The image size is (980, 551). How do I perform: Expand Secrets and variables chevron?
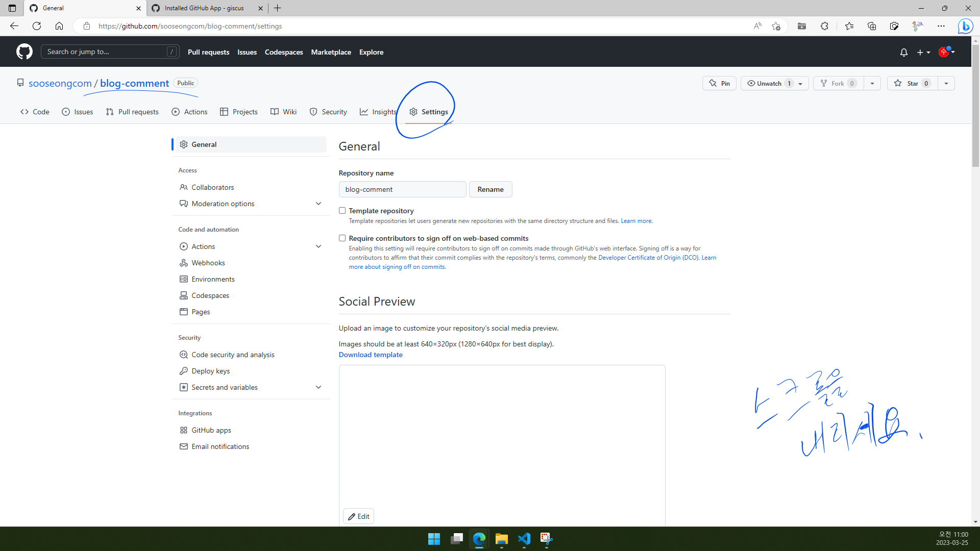[318, 387]
